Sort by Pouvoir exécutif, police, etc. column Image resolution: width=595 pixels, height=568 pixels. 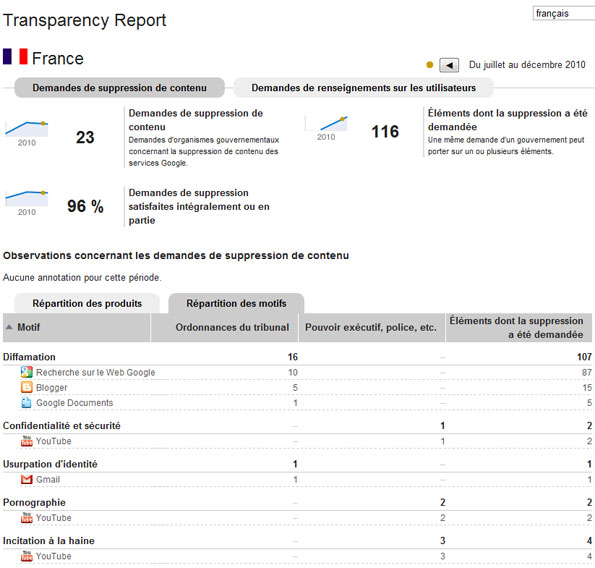click(372, 327)
